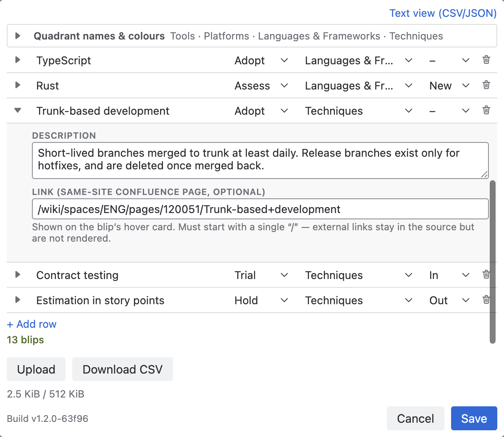Expand the Contract testing row
The height and width of the screenshot is (437, 504).
tap(18, 275)
